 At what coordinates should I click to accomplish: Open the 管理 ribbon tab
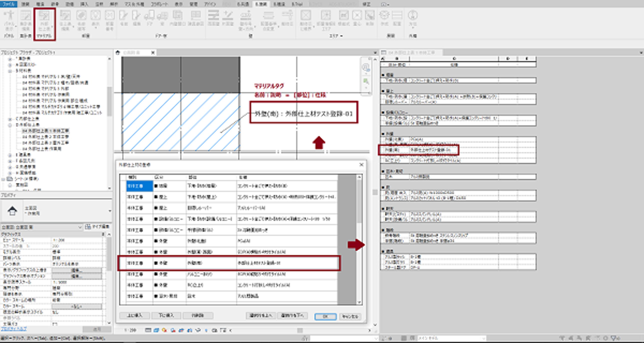point(193,4)
